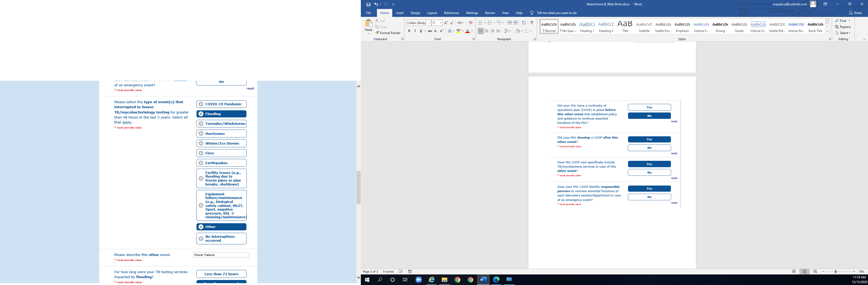
Task: Click the Less than 72 hours button
Action: 221,274
